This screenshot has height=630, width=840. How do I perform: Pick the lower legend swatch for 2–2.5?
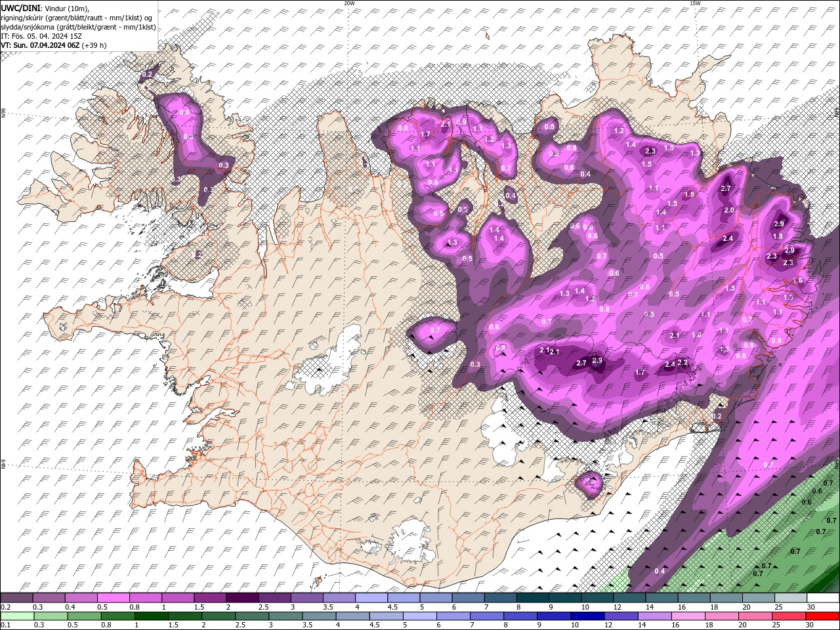(218, 616)
